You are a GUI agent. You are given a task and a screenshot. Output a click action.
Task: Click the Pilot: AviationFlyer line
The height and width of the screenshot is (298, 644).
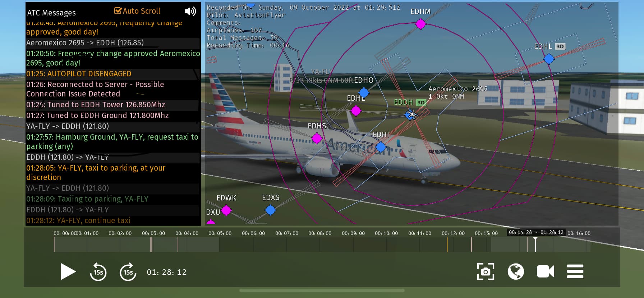coord(246,15)
